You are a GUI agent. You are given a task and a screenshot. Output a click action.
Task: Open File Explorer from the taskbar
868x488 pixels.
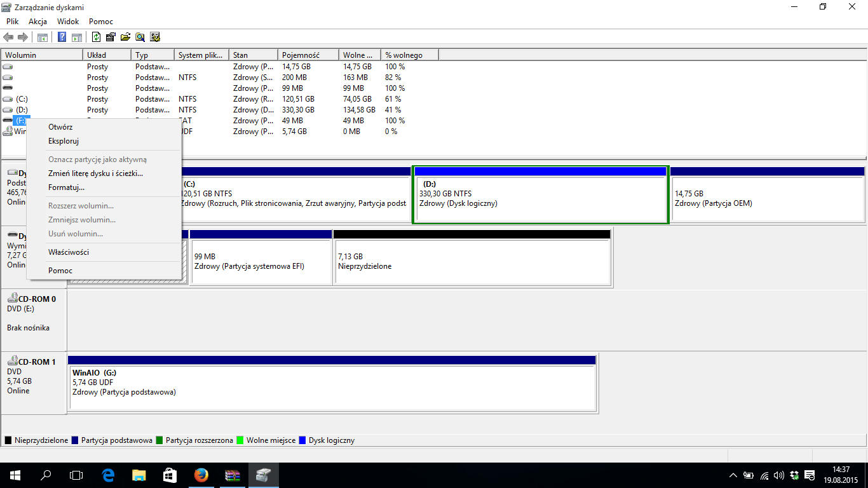pyautogui.click(x=139, y=475)
